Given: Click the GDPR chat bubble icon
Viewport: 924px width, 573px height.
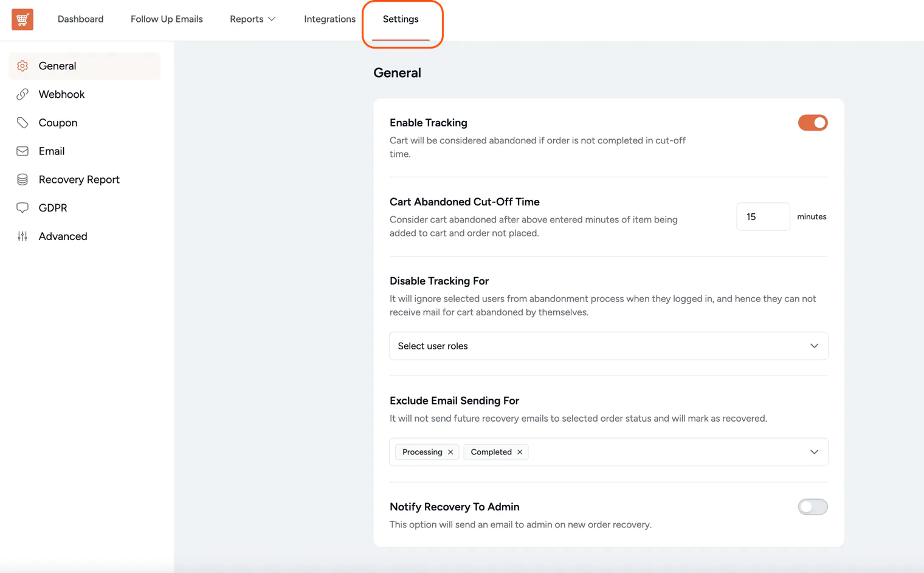Looking at the screenshot, I should (x=22, y=207).
